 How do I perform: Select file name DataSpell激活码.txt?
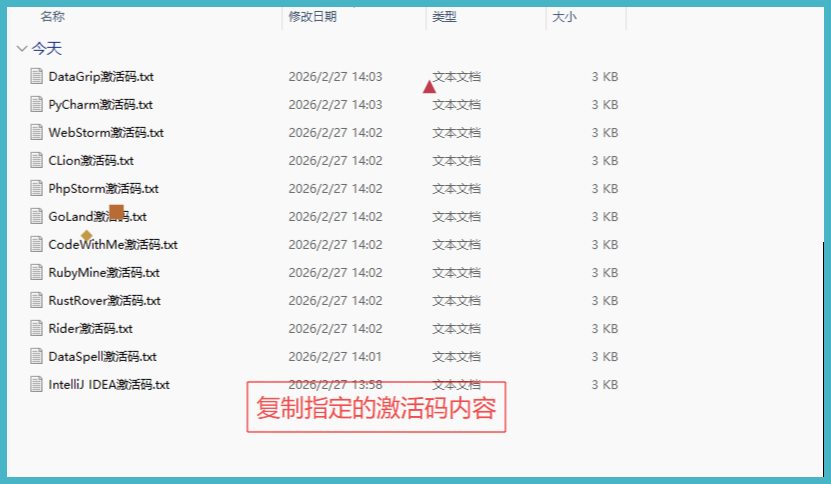pyautogui.click(x=102, y=357)
